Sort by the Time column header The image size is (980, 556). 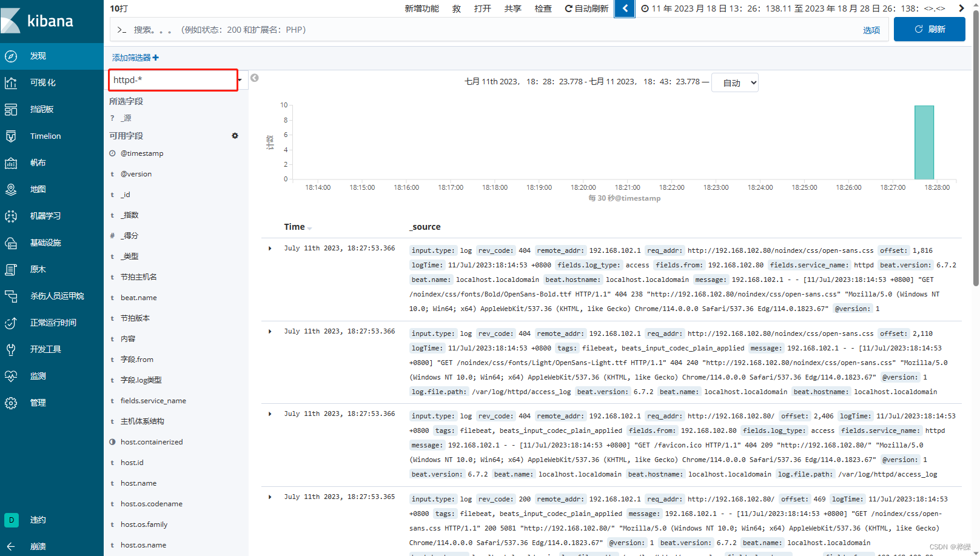[x=298, y=227]
